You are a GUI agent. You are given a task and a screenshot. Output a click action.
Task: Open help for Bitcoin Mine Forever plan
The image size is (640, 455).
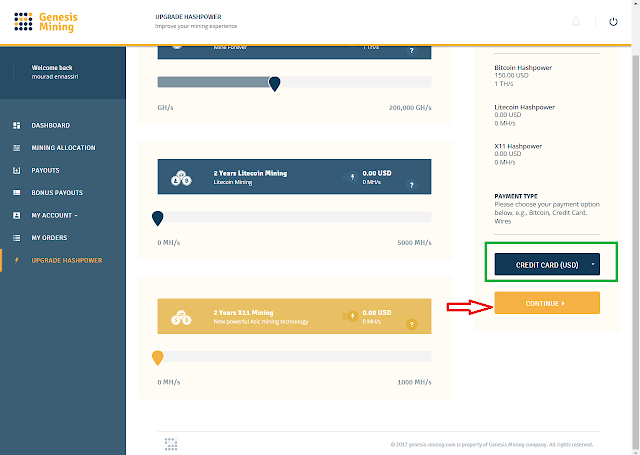pos(411,51)
